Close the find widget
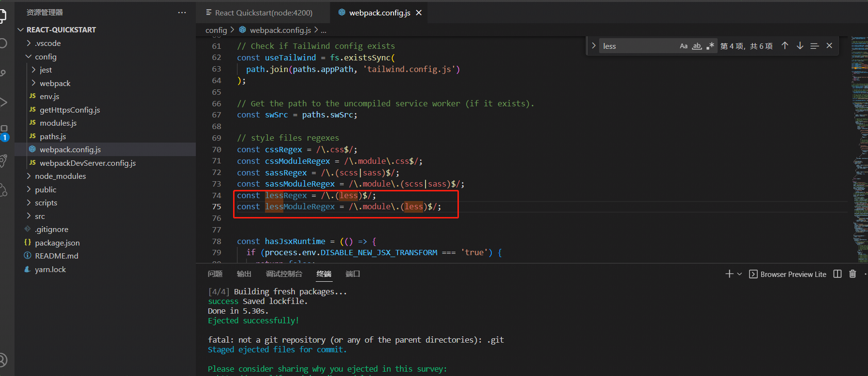The image size is (868, 376). point(829,46)
